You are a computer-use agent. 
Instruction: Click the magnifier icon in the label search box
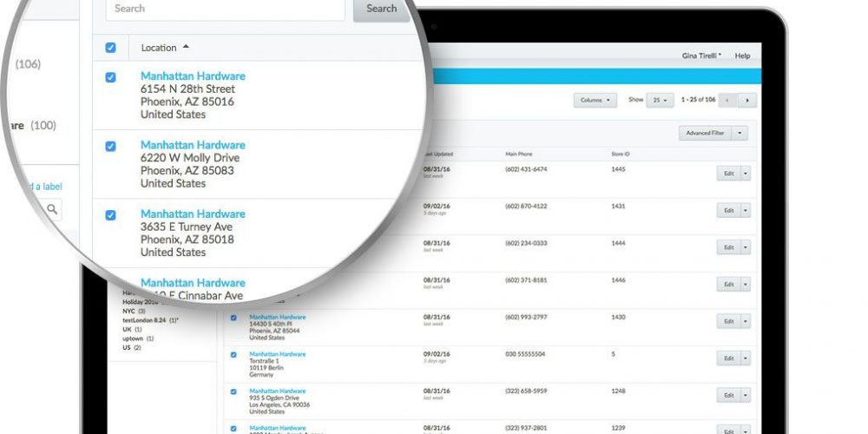(53, 209)
